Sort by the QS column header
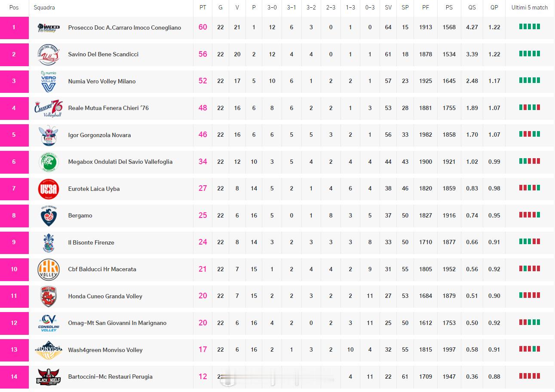This screenshot has height=392, width=555. pos(472,7)
